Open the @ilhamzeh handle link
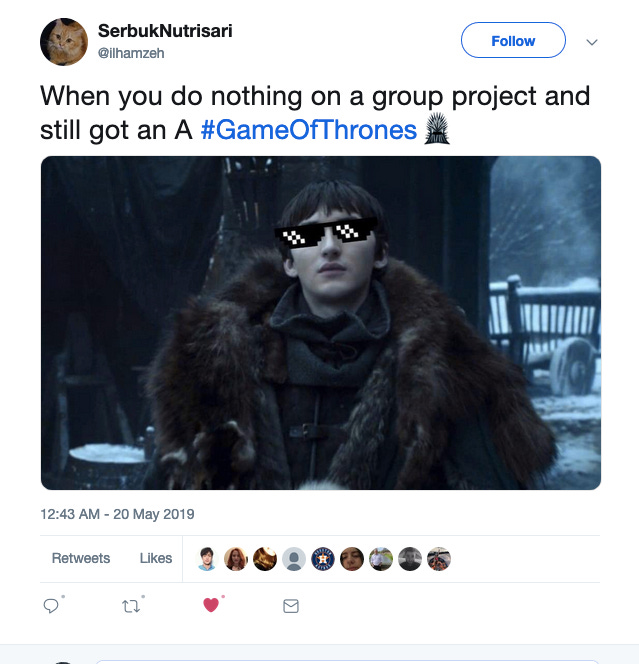 coord(131,53)
